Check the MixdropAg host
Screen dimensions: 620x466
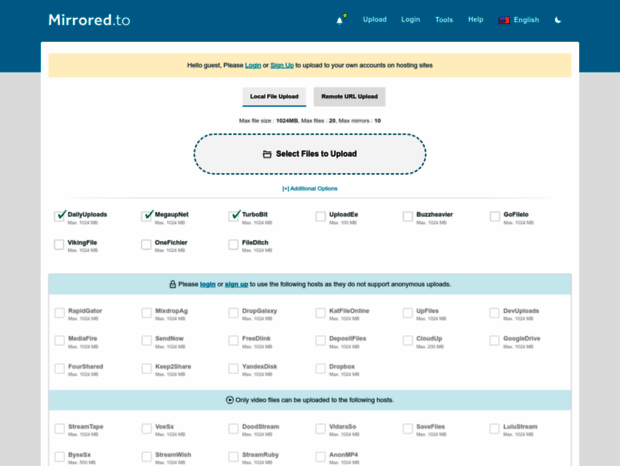[x=147, y=313]
